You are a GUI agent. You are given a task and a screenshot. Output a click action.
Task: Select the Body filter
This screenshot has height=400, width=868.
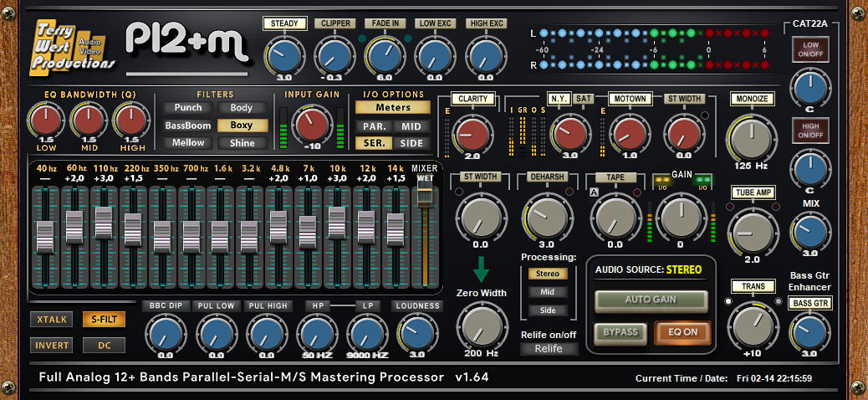click(242, 107)
